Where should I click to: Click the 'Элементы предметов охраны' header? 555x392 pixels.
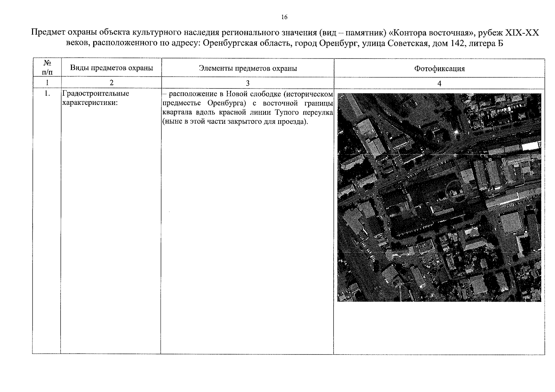248,68
